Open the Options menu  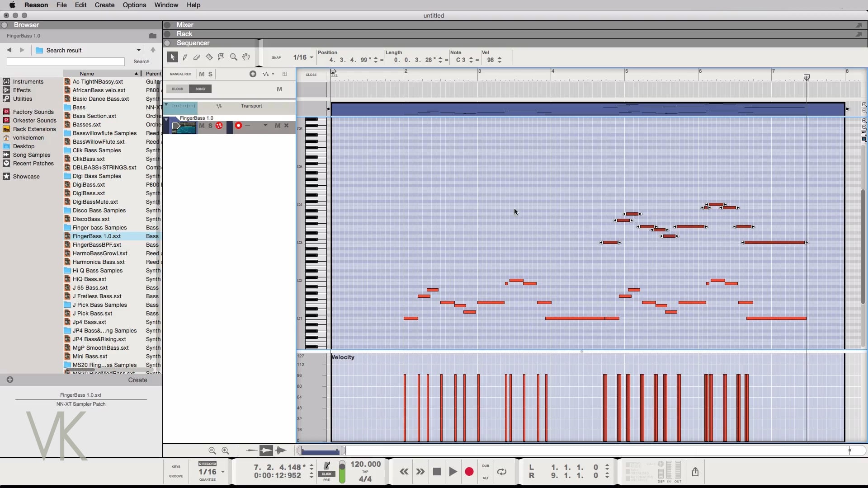point(134,5)
